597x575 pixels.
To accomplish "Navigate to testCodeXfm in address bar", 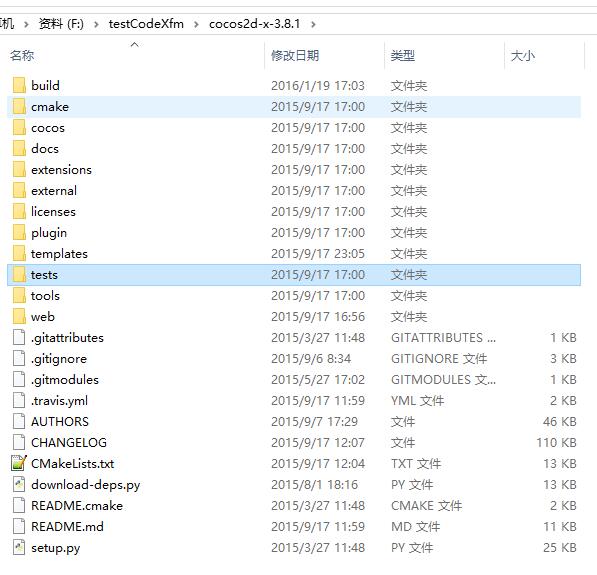I will pyautogui.click(x=146, y=24).
